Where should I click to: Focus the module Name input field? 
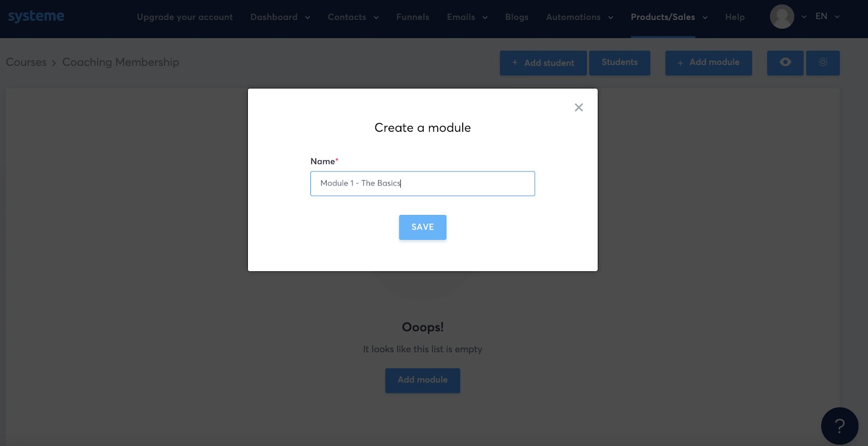[423, 184]
